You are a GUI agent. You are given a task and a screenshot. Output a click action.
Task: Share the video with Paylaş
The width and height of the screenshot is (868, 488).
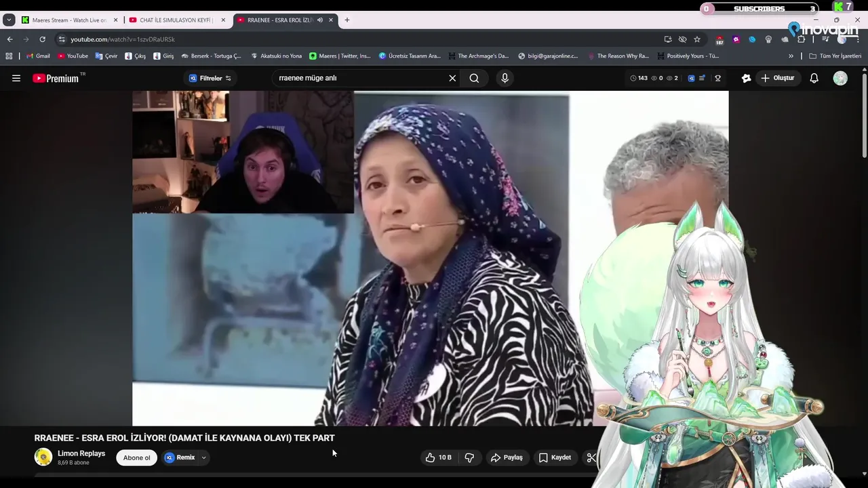(507, 457)
